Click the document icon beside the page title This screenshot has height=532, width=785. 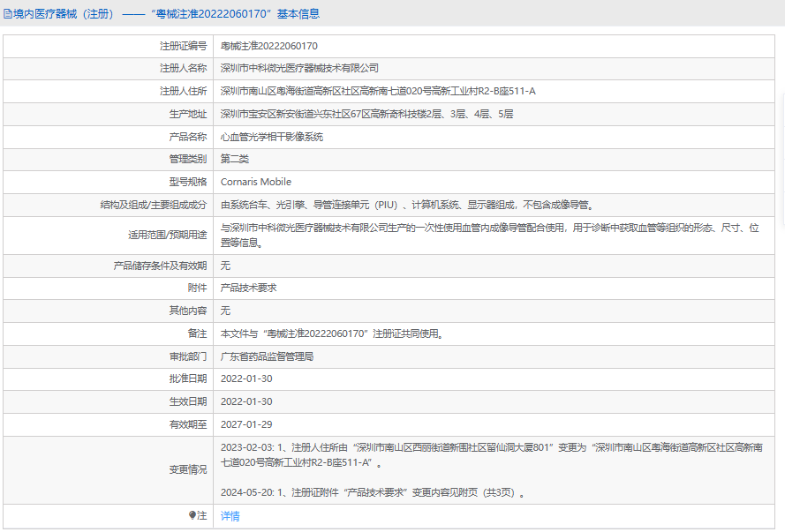(8, 14)
